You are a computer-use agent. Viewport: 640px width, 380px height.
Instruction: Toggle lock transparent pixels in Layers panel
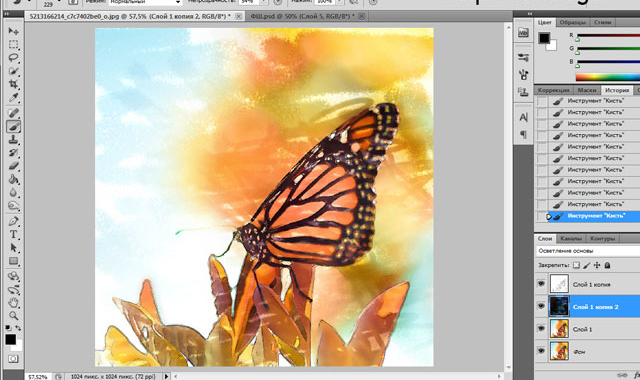[x=576, y=265]
